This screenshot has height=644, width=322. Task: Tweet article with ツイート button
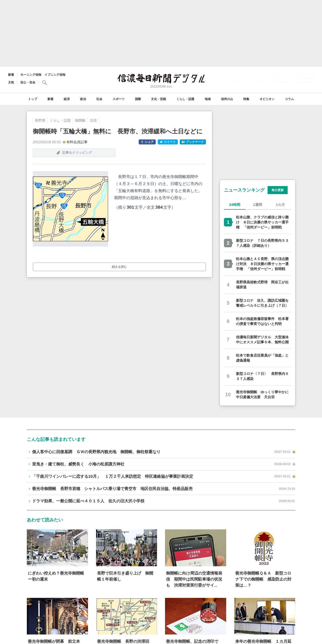(x=168, y=142)
